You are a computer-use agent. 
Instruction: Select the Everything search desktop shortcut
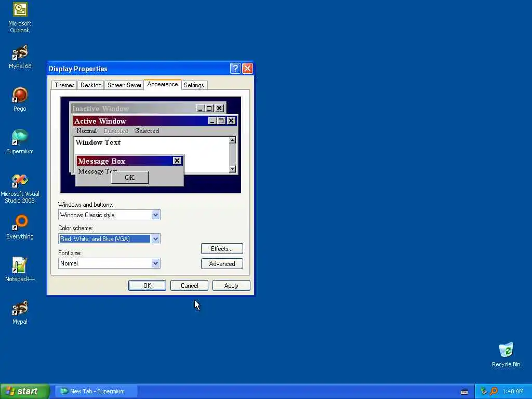[20, 228]
